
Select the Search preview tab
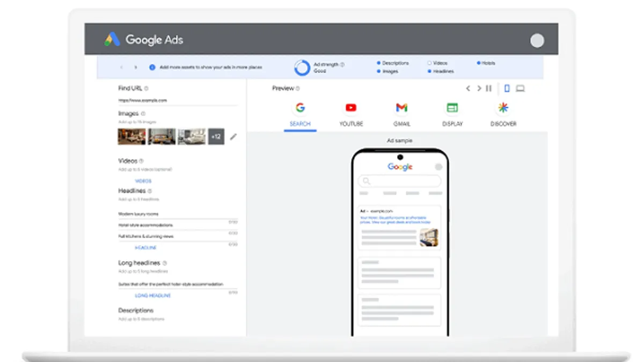[x=300, y=114]
